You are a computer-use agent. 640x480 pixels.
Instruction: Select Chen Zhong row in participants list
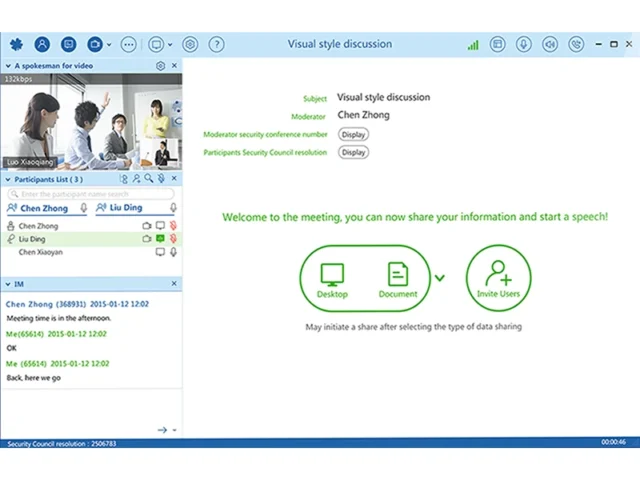pos(39,227)
